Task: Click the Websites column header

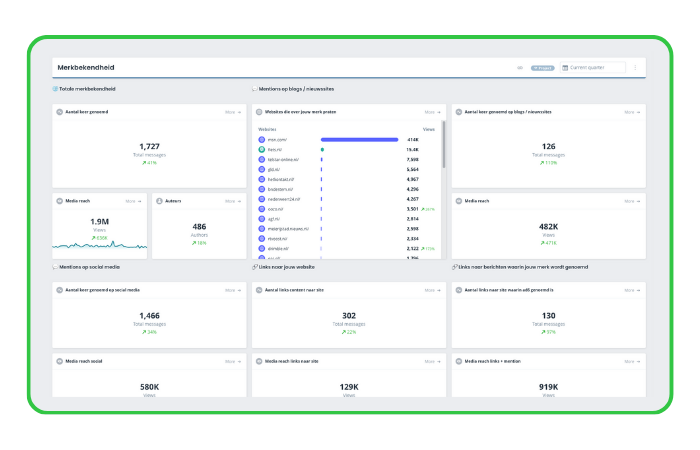Action: (267, 129)
